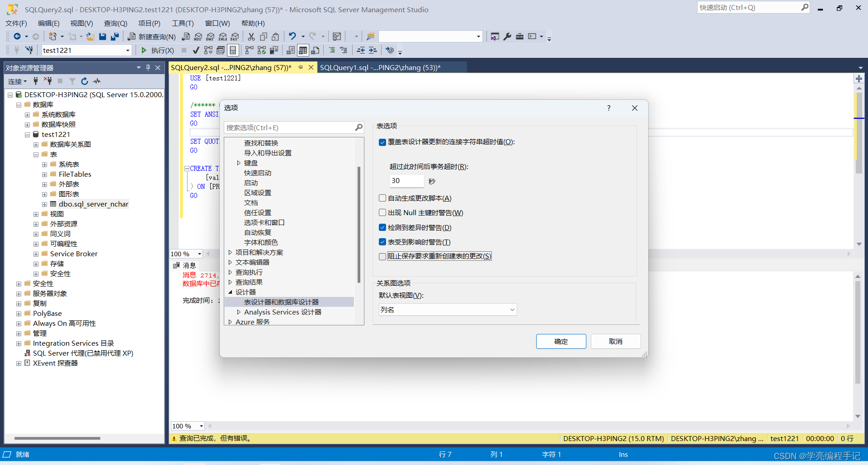
Task: Click the 取消 button in Options dialog
Action: pyautogui.click(x=615, y=341)
